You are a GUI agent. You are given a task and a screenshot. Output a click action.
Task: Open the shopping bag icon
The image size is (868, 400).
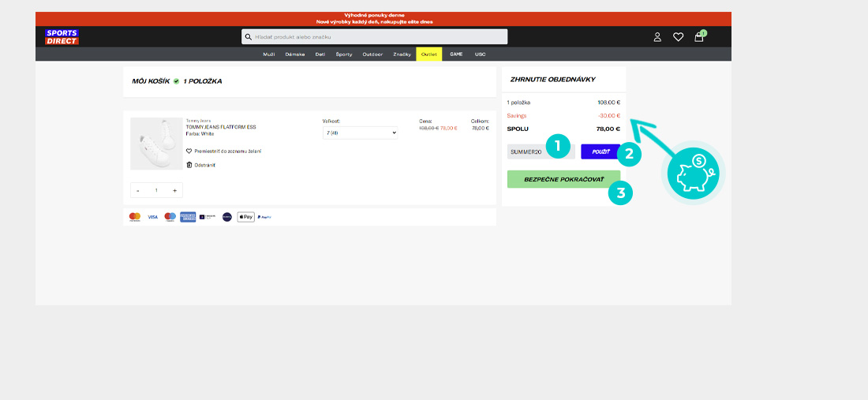tap(698, 37)
